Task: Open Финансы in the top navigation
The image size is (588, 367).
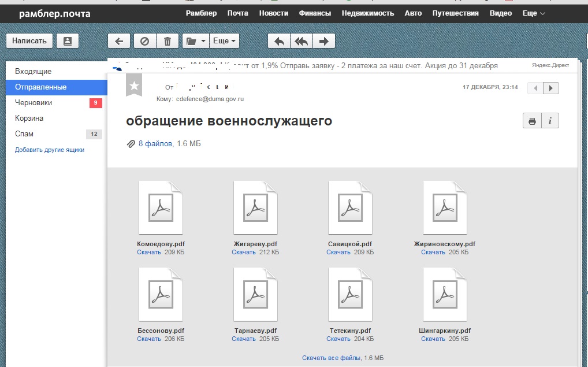Action: [315, 13]
